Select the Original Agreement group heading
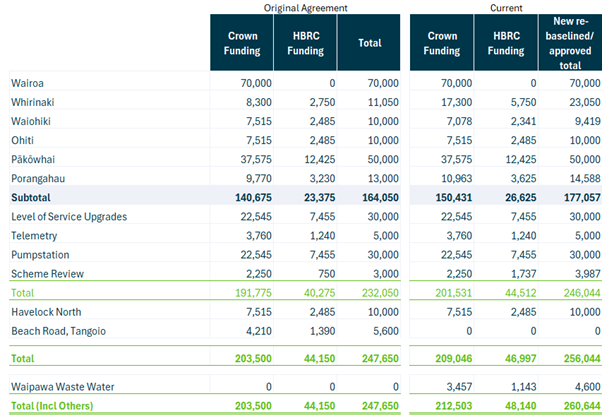This screenshot has height=418, width=602. [305, 7]
